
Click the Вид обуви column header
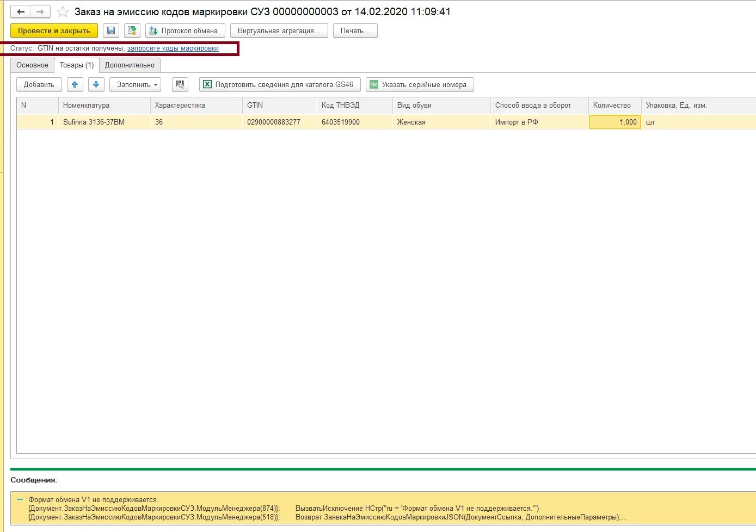point(441,105)
